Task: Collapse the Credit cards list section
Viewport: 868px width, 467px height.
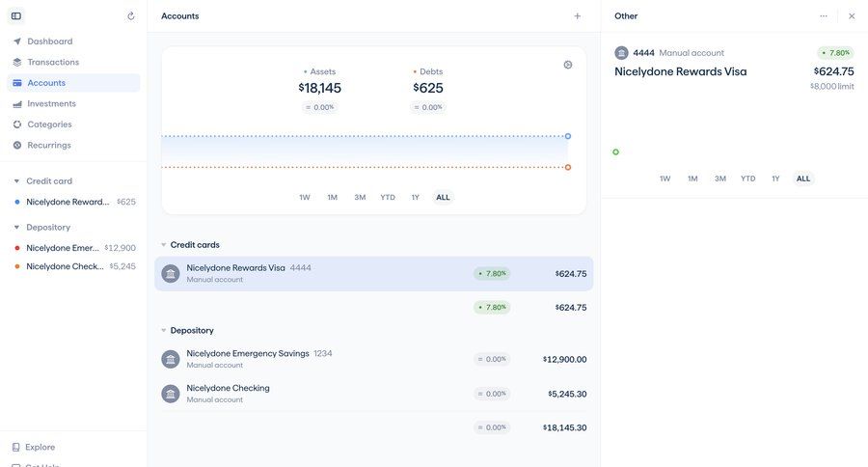Action: tap(163, 245)
